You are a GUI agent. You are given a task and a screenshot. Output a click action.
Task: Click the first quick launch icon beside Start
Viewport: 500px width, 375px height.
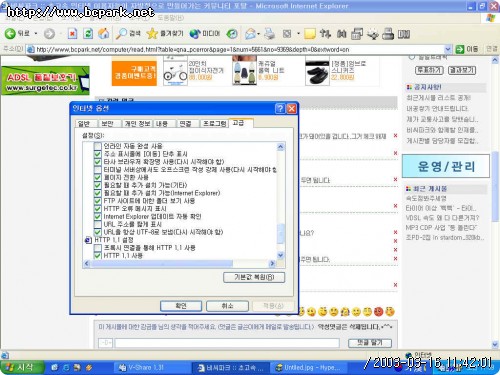pyautogui.click(x=54, y=367)
